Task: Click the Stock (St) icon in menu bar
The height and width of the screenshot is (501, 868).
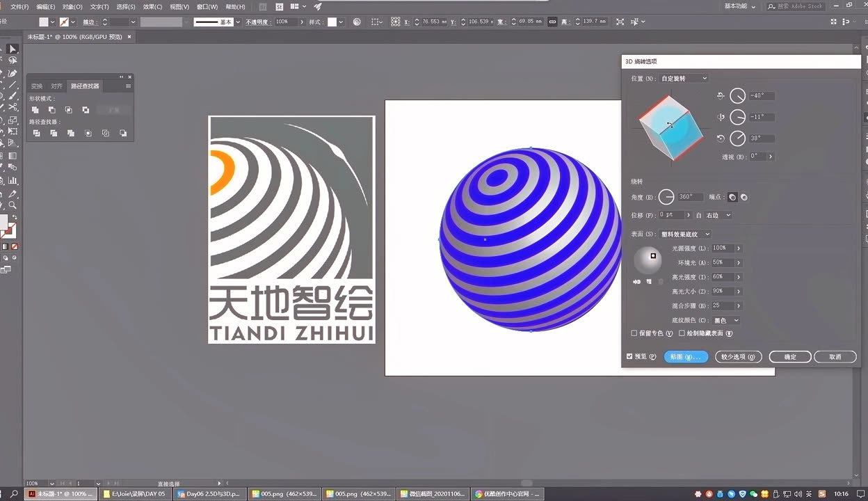Action: click(x=280, y=6)
